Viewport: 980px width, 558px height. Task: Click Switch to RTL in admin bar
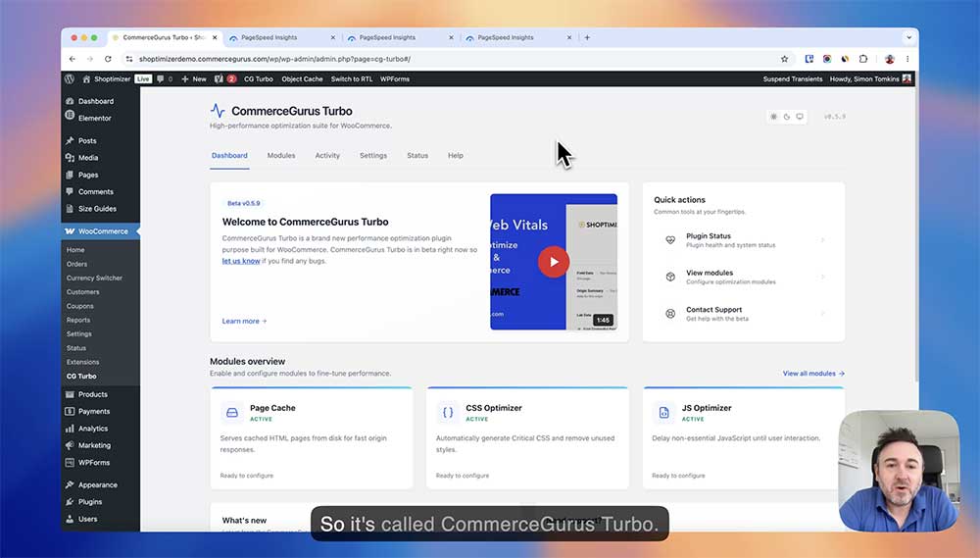351,78
